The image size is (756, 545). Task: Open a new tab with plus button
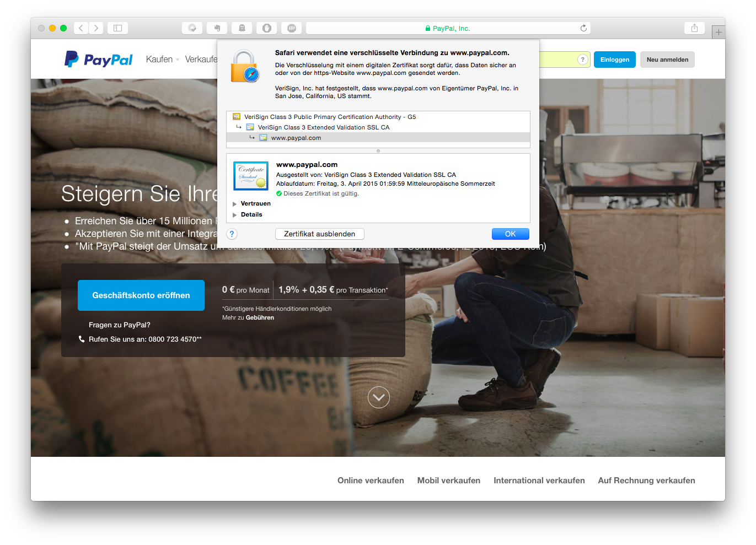(718, 33)
